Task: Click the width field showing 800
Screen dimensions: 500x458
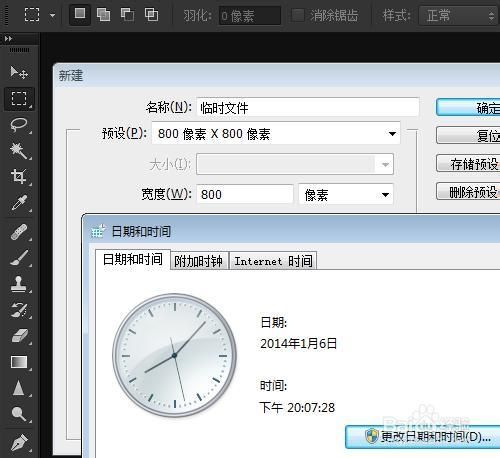Action: [245, 194]
